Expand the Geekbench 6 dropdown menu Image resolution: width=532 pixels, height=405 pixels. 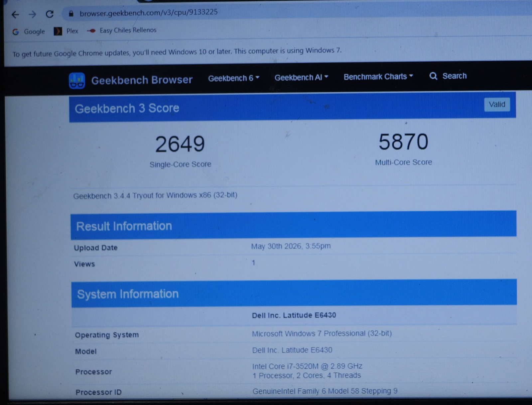coord(233,78)
